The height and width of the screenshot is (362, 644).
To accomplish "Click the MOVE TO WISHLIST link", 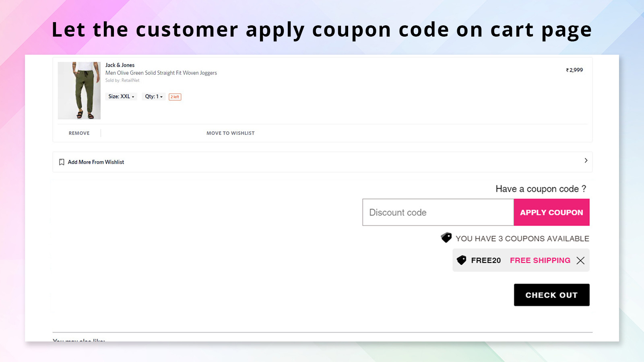I will click(230, 133).
